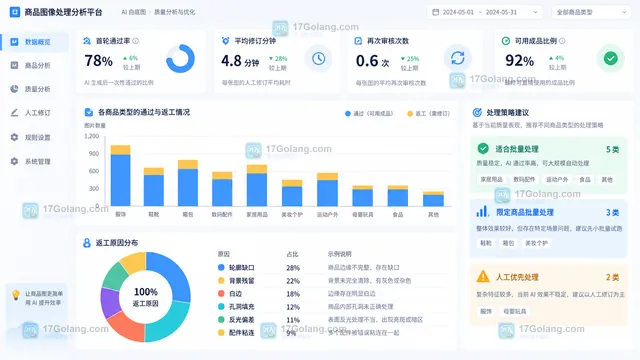
Task: Click the 5 类 count in green card
Action: (613, 150)
